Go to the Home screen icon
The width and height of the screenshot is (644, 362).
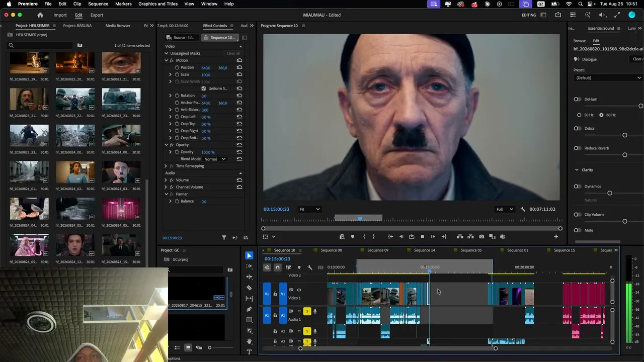(40, 15)
